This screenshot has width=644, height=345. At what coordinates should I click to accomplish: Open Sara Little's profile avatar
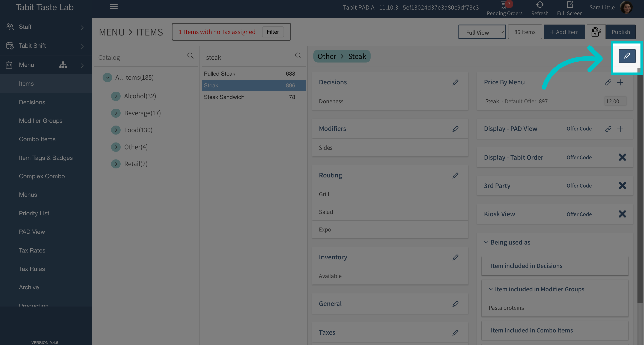click(626, 7)
